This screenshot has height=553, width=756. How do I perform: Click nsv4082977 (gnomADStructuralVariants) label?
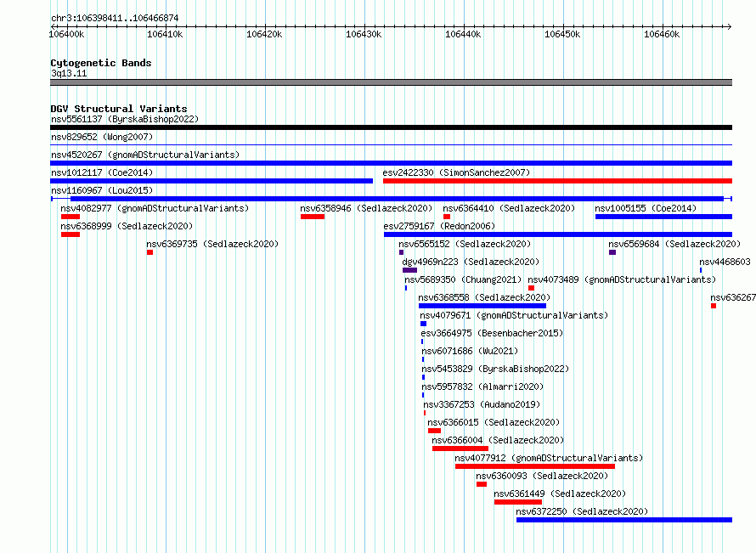pos(155,208)
